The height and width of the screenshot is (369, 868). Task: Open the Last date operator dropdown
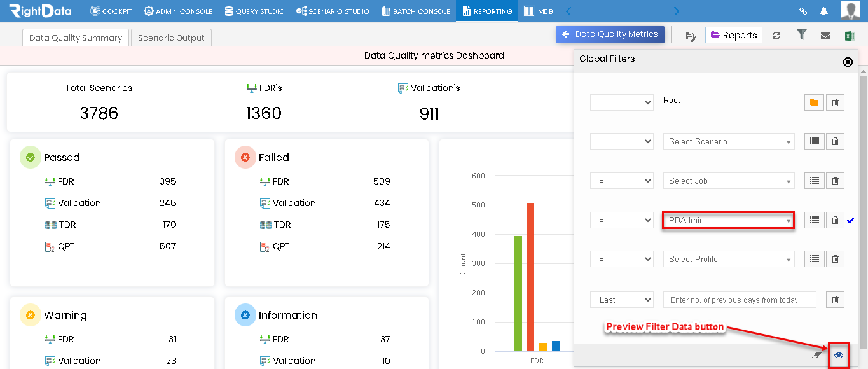tap(622, 300)
